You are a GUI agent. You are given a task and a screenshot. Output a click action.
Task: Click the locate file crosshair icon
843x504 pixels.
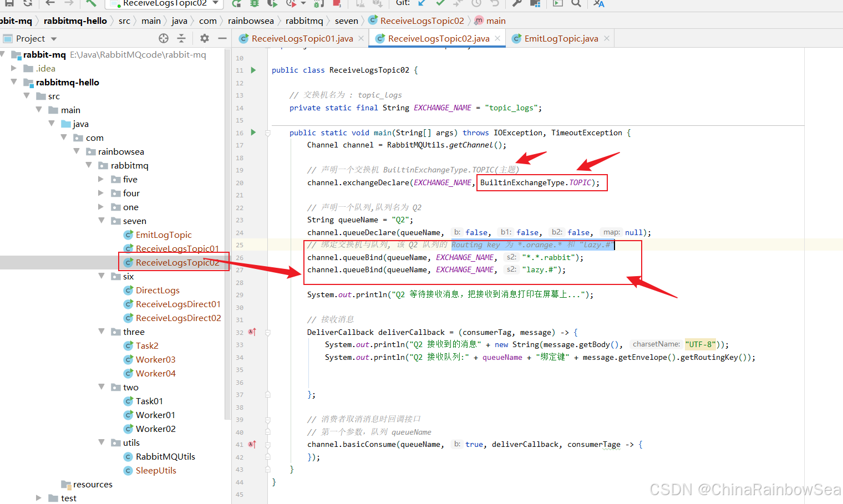tap(163, 38)
